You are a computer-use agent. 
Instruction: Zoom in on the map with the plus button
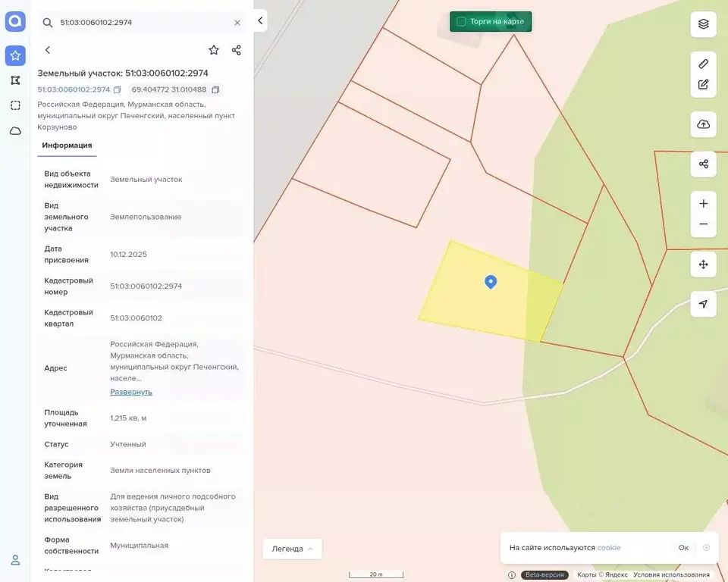(703, 204)
